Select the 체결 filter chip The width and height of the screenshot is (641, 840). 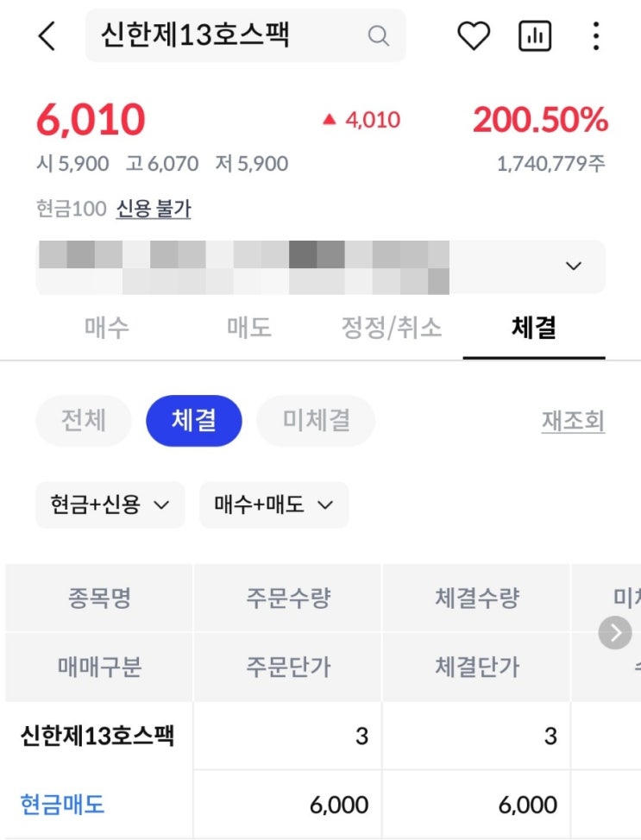[194, 421]
